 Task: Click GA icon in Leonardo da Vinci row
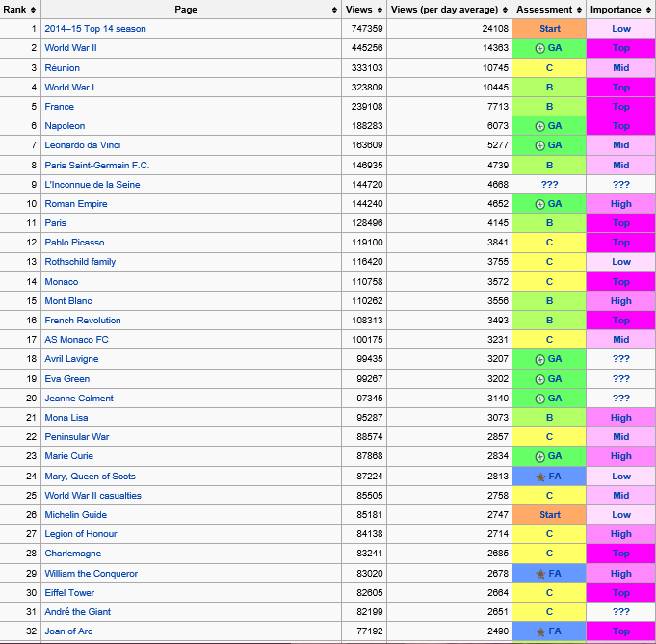540,145
